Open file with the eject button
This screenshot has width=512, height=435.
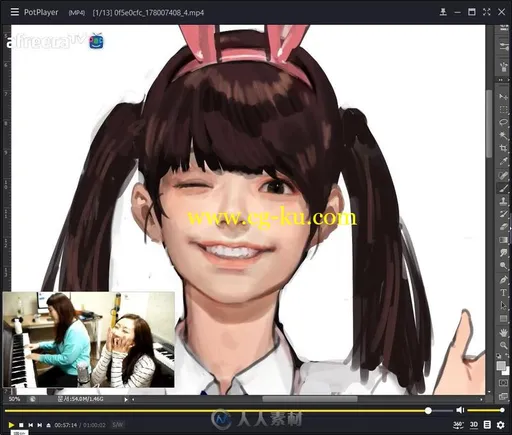(x=49, y=425)
